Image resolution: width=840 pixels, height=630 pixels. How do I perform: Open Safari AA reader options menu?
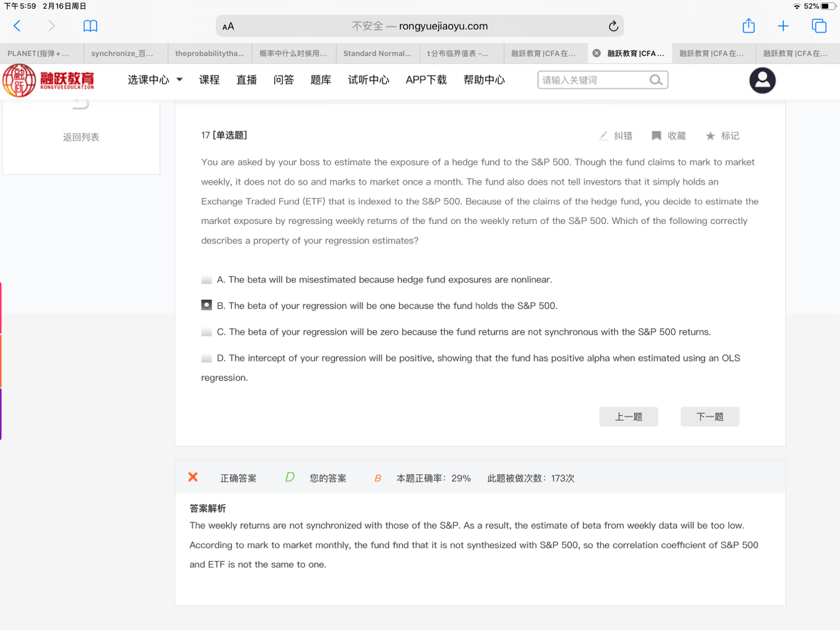click(x=228, y=26)
